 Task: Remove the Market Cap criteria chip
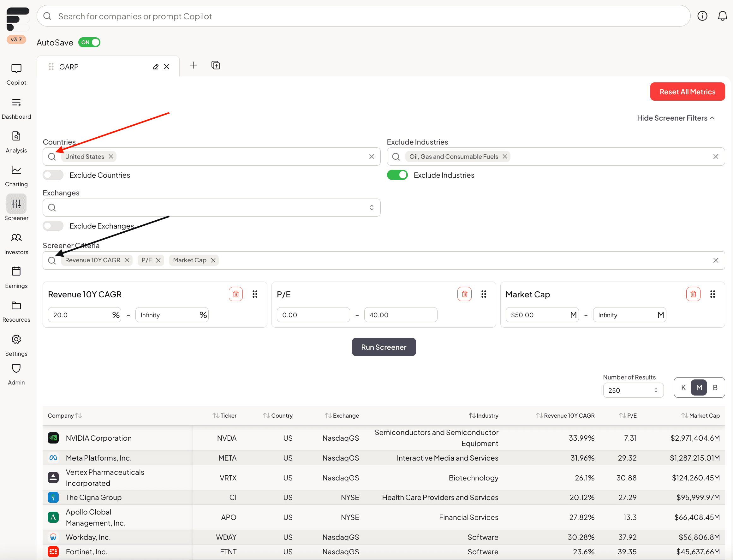(x=213, y=260)
